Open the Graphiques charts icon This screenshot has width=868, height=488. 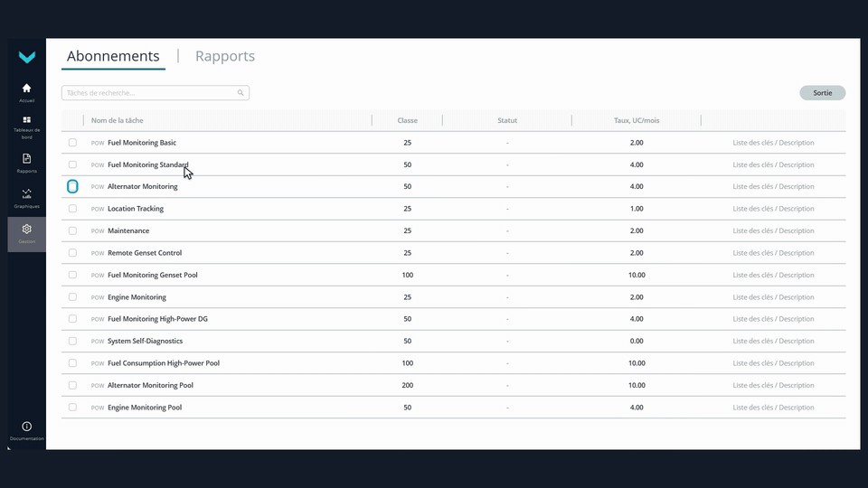click(x=26, y=193)
